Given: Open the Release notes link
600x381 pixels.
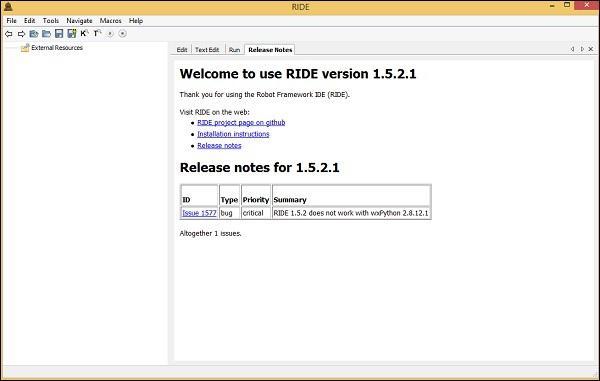Looking at the screenshot, I should coord(219,145).
